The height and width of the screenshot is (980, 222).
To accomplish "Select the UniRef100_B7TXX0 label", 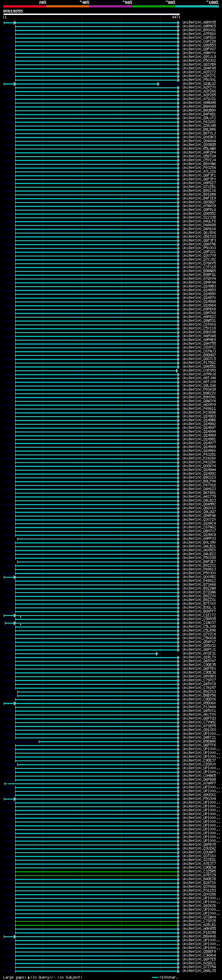I will (199, 604).
